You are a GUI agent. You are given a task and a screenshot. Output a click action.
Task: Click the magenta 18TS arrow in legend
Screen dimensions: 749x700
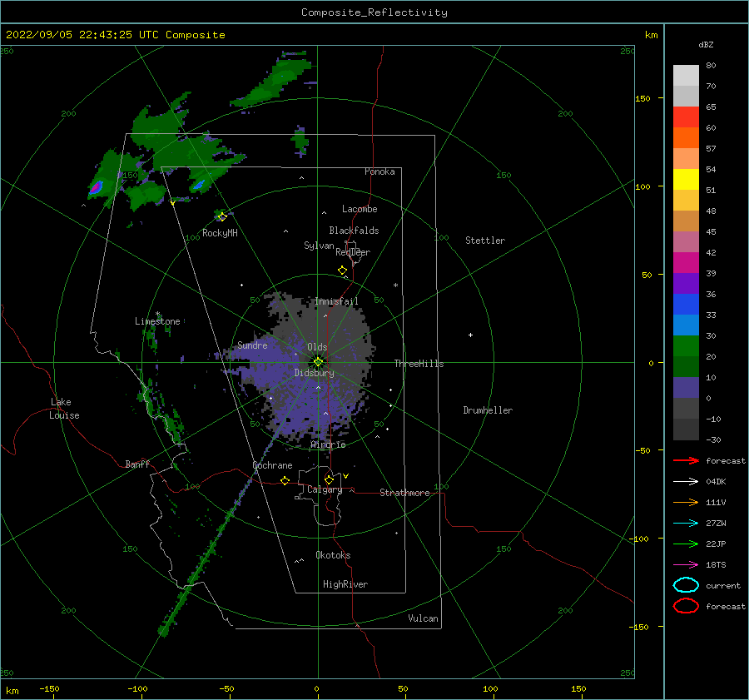(686, 565)
